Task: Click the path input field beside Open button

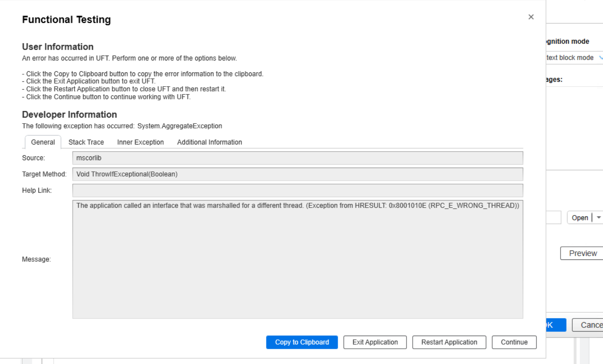Action: [x=554, y=217]
